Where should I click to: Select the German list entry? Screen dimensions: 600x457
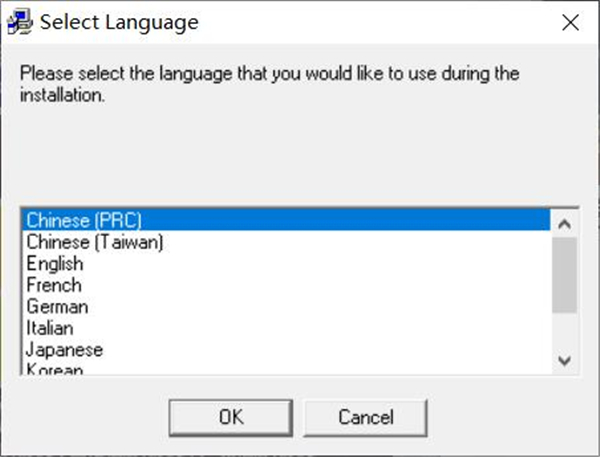click(57, 306)
